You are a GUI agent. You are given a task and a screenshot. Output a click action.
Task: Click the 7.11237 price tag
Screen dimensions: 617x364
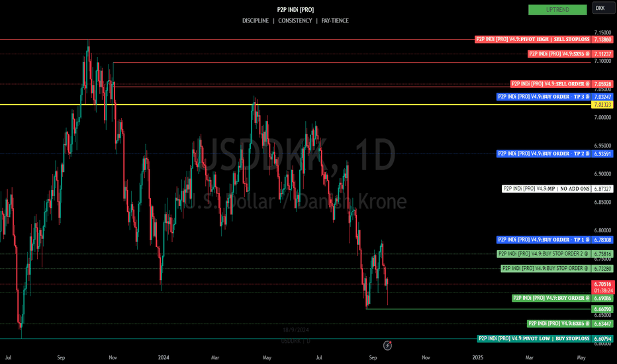pos(602,54)
